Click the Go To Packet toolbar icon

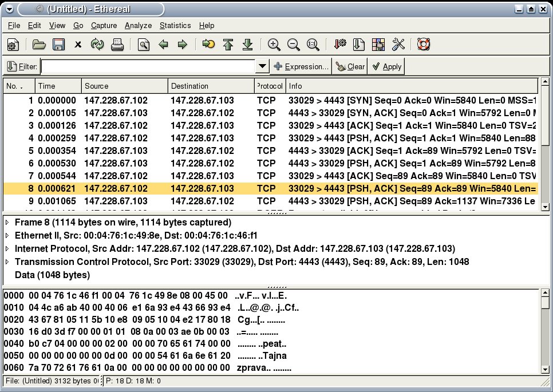[x=208, y=45]
